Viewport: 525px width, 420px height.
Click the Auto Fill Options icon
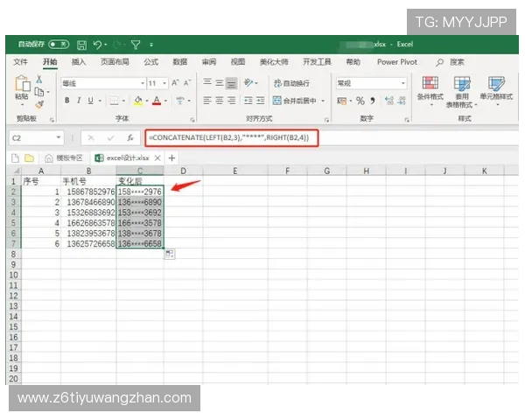170,255
